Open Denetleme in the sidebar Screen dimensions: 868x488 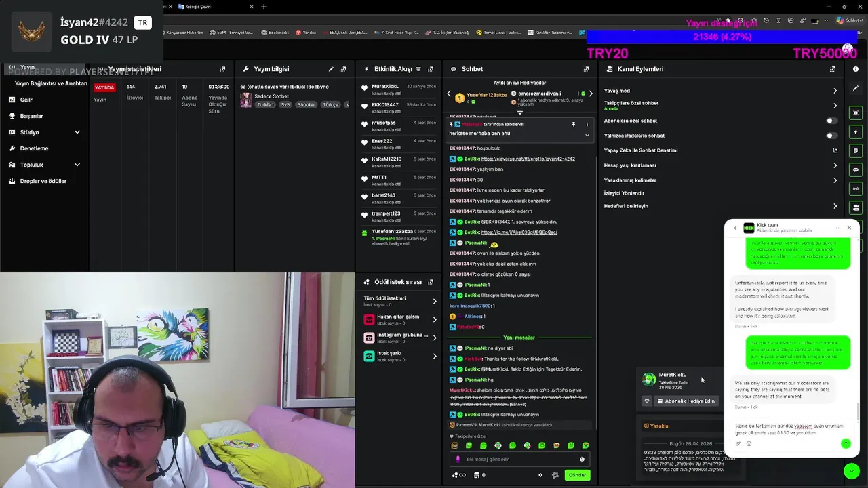click(x=45, y=148)
